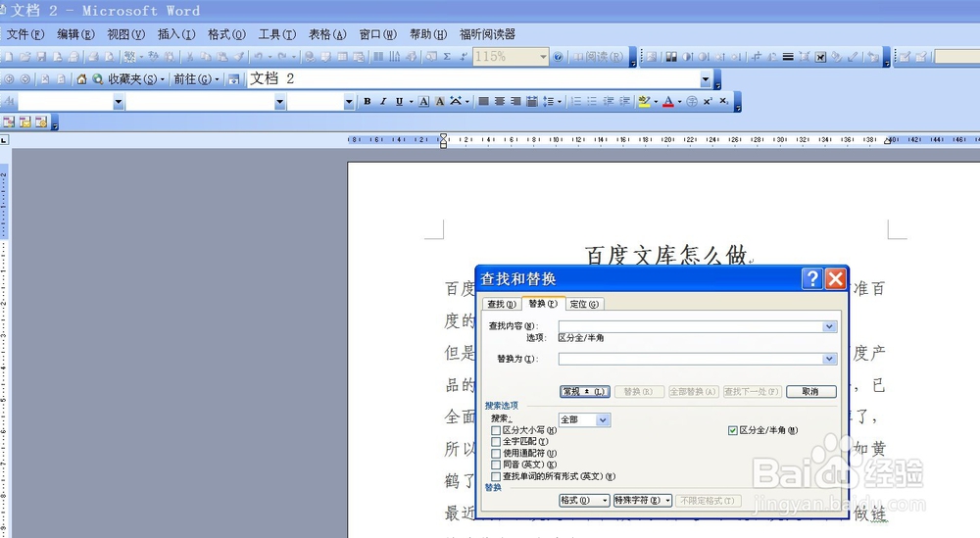The image size is (980, 538).
Task: Switch to the 查找 tab
Action: (501, 304)
